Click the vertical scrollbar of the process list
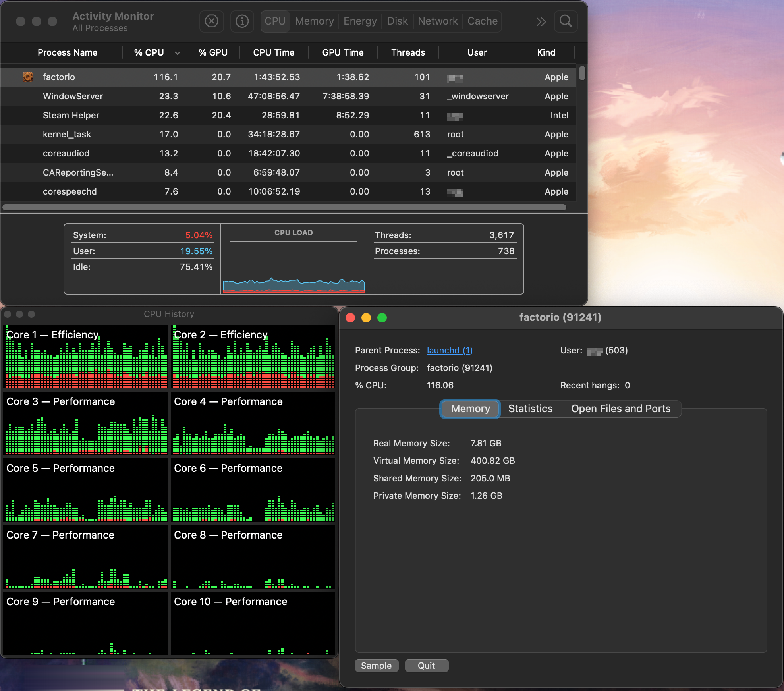The height and width of the screenshot is (691, 784). [582, 73]
